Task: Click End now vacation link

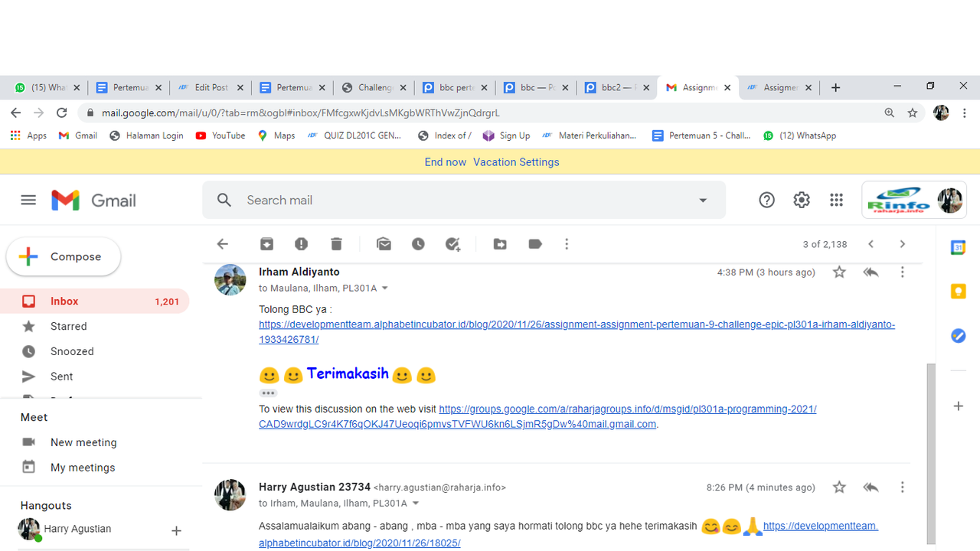Action: click(x=446, y=162)
